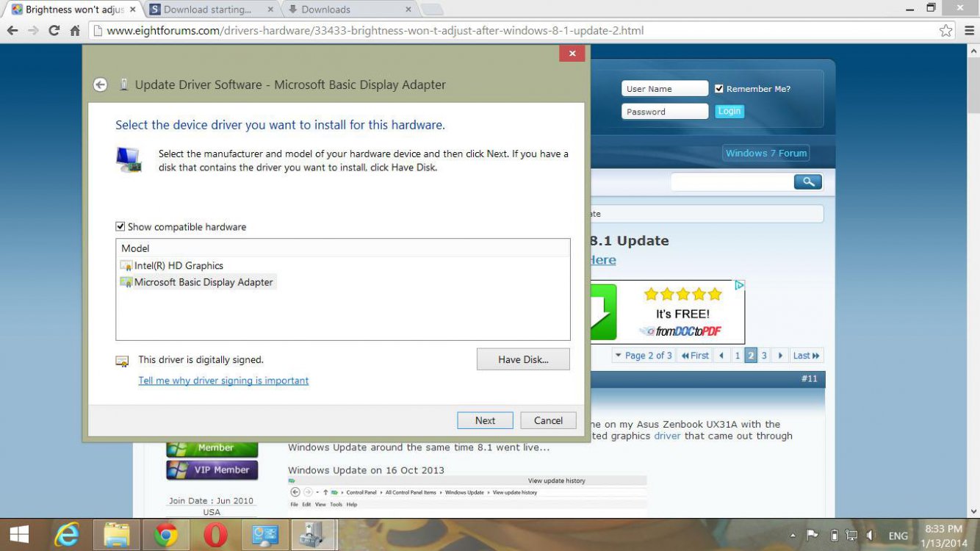The height and width of the screenshot is (551, 980).
Task: Click the forum search magnifier button
Action: (807, 181)
